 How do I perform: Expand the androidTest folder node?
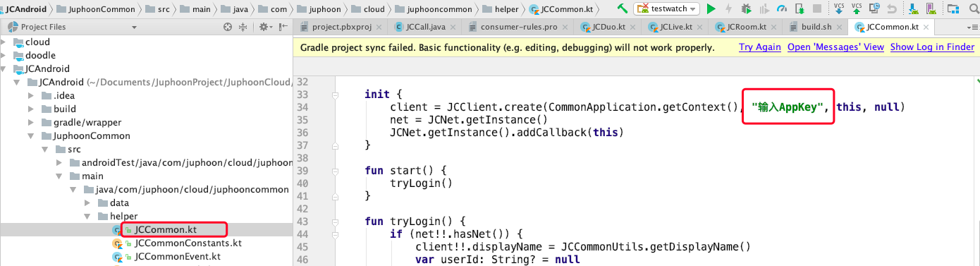point(59,162)
